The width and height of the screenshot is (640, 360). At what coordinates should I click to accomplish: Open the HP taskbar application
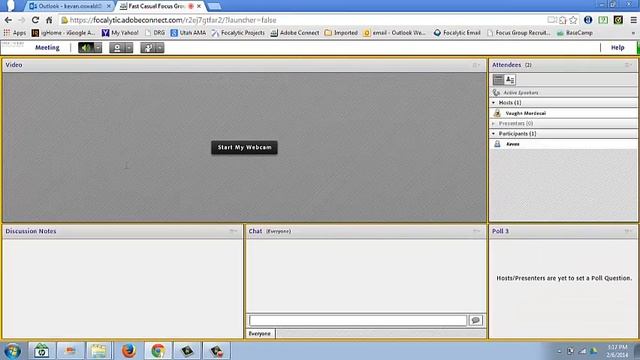[x=42, y=351]
